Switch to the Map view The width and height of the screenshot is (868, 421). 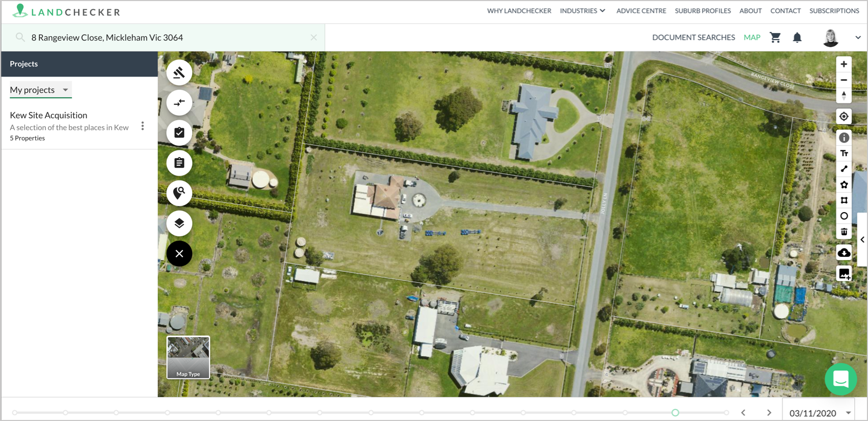coord(752,37)
